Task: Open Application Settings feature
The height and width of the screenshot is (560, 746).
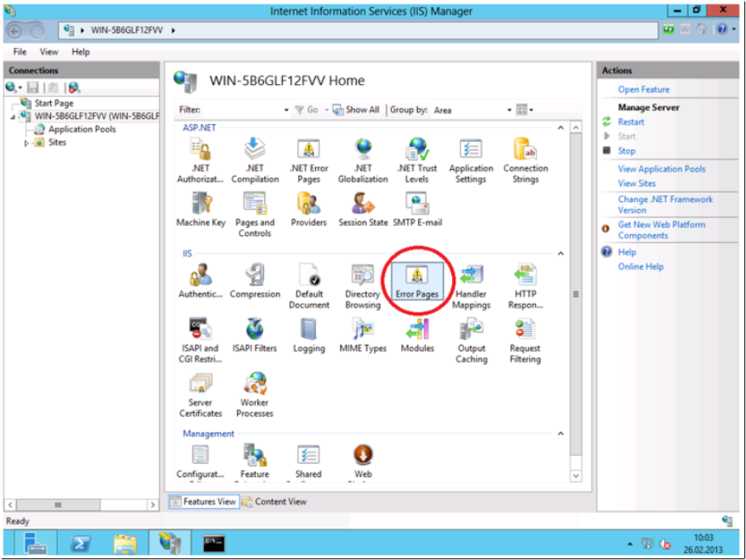Action: coord(471,160)
